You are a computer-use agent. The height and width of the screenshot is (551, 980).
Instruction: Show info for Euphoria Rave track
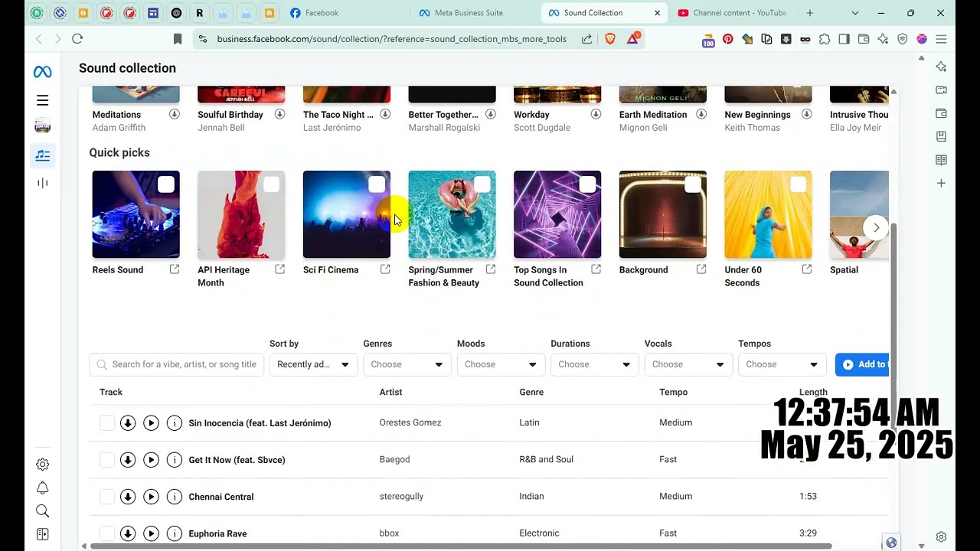click(175, 533)
